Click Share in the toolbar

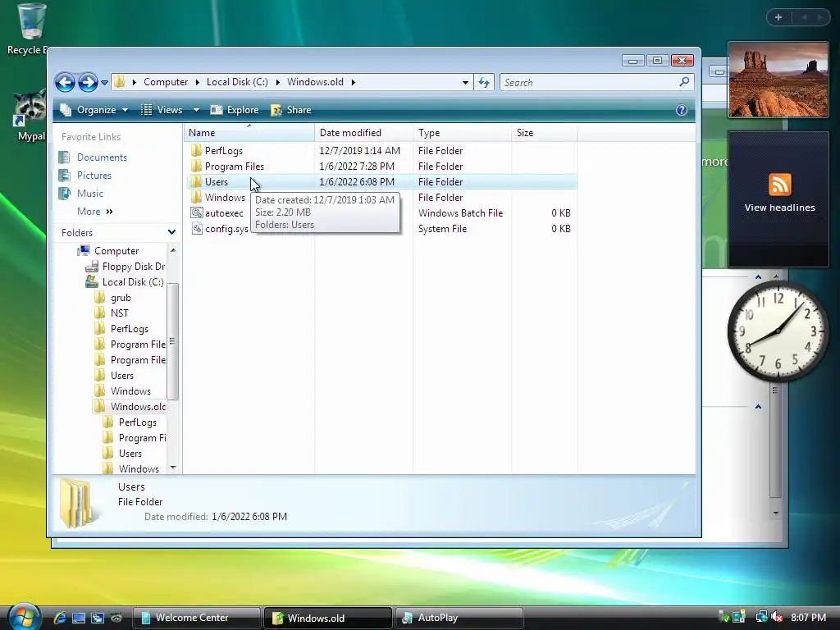(x=291, y=110)
